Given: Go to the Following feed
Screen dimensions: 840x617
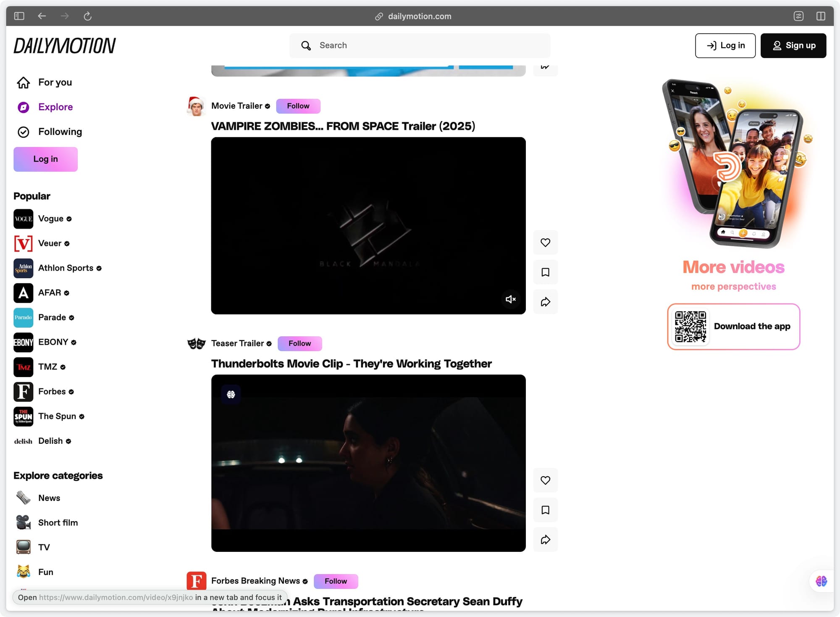Looking at the screenshot, I should click(x=60, y=132).
